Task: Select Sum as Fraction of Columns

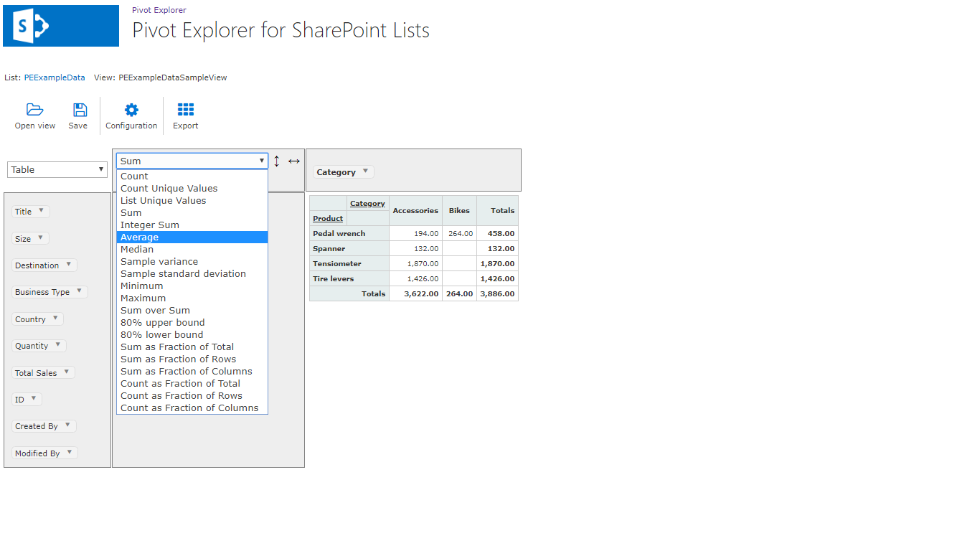Action: [x=192, y=372]
